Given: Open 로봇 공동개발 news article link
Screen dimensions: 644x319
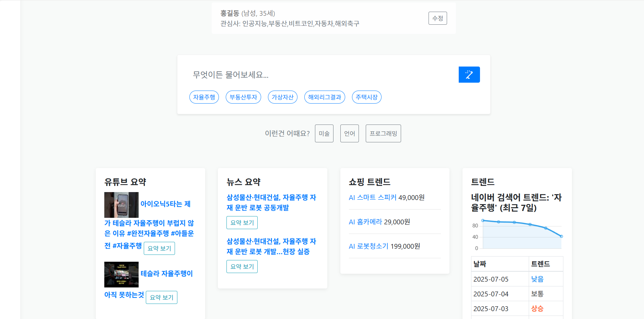Looking at the screenshot, I should coord(271,202).
